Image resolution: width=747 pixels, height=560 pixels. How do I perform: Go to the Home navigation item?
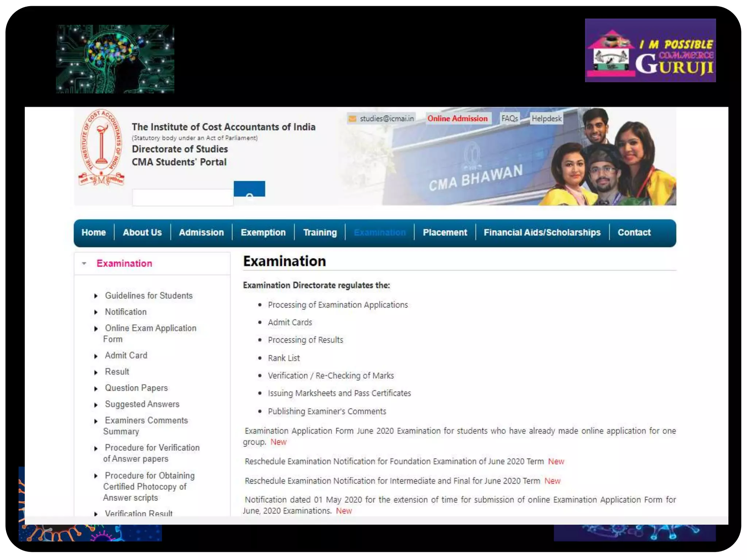(94, 233)
